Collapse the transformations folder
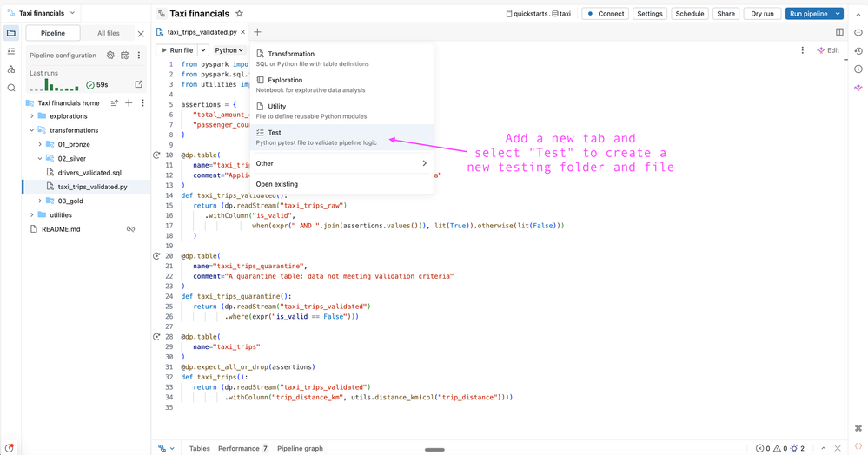Image resolution: width=868 pixels, height=455 pixels. pyautogui.click(x=31, y=130)
